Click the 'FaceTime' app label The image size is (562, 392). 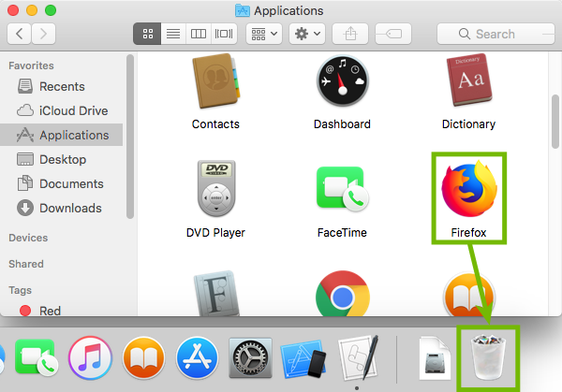pyautogui.click(x=342, y=233)
